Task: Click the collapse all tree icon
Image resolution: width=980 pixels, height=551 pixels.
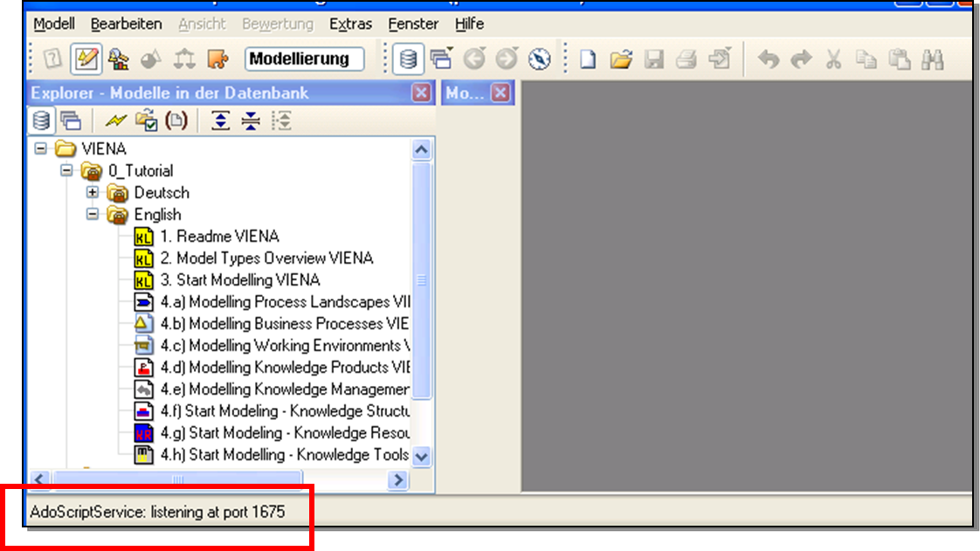Action: 251,120
